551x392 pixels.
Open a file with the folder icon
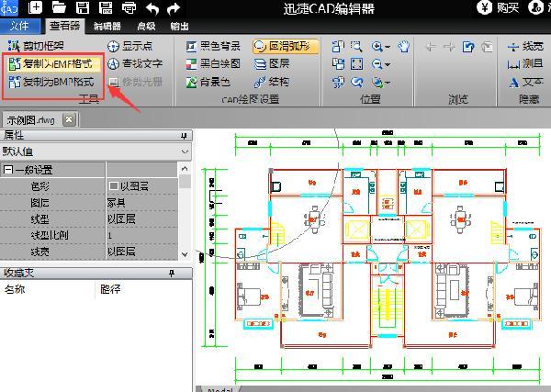pos(59,7)
